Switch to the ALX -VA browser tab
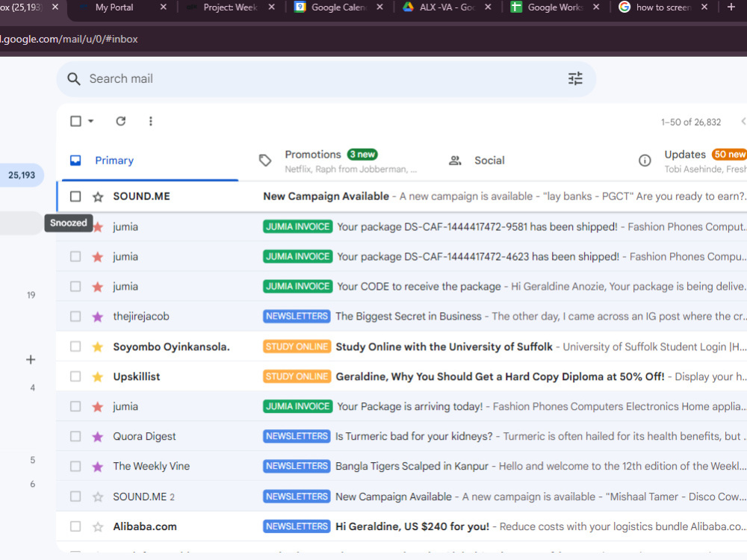 [x=447, y=7]
